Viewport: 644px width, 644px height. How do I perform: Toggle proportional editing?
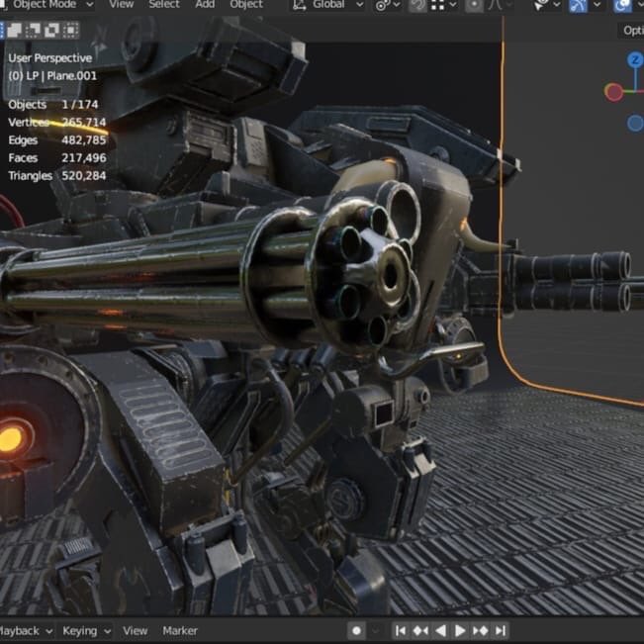(474, 5)
